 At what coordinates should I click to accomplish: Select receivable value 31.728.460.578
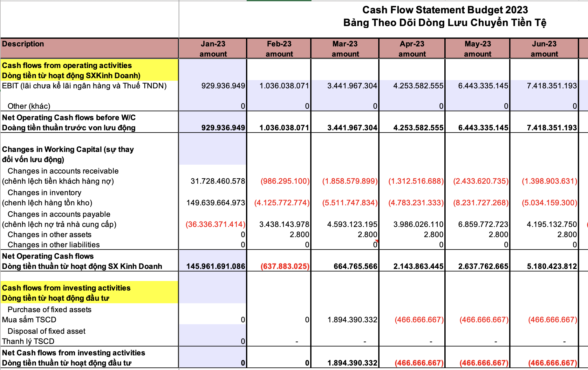point(218,181)
